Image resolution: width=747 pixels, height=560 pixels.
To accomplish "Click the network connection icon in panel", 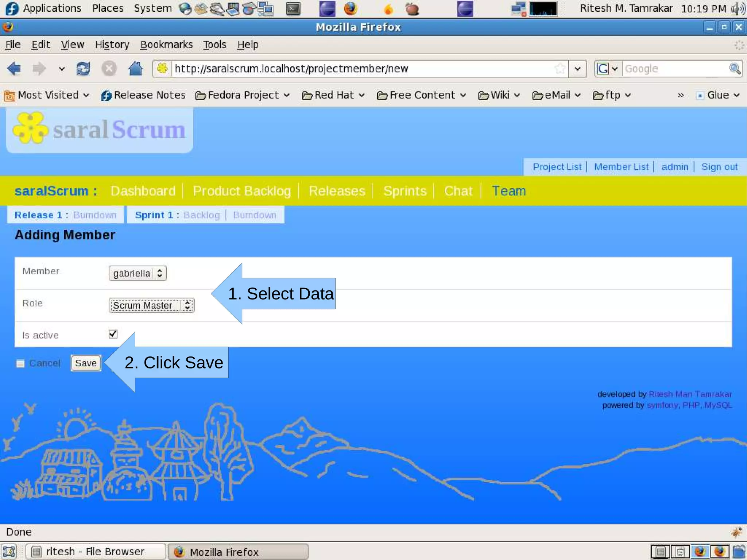I will [x=518, y=9].
